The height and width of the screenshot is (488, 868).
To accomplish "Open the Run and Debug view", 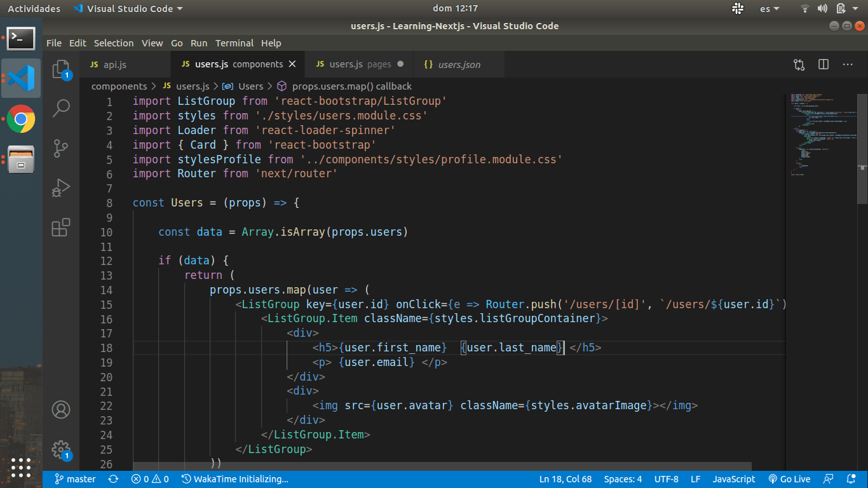I will pyautogui.click(x=61, y=188).
